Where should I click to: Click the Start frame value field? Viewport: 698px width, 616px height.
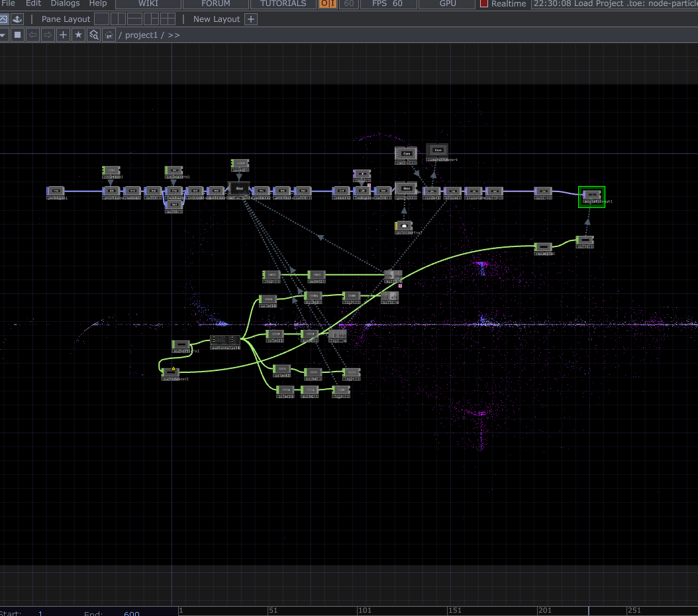pyautogui.click(x=40, y=613)
